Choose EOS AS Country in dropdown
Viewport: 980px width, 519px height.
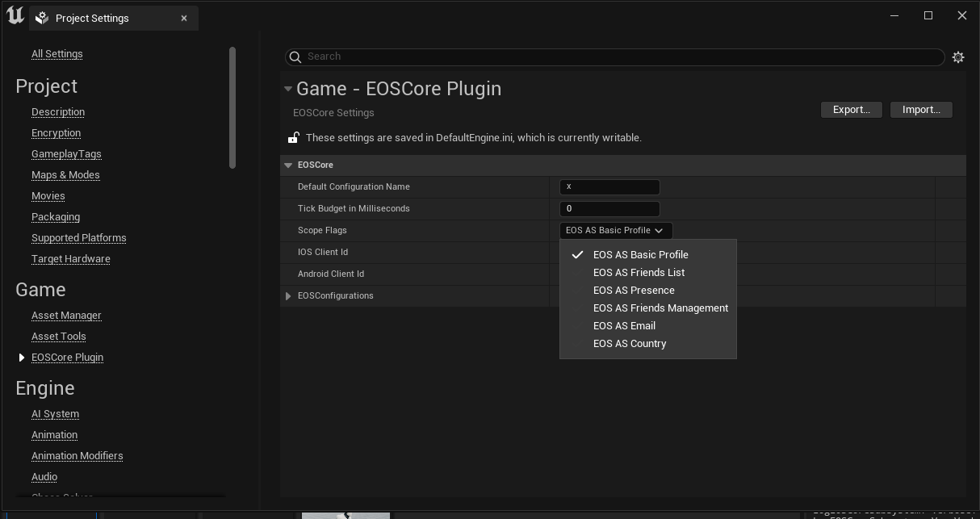point(630,343)
